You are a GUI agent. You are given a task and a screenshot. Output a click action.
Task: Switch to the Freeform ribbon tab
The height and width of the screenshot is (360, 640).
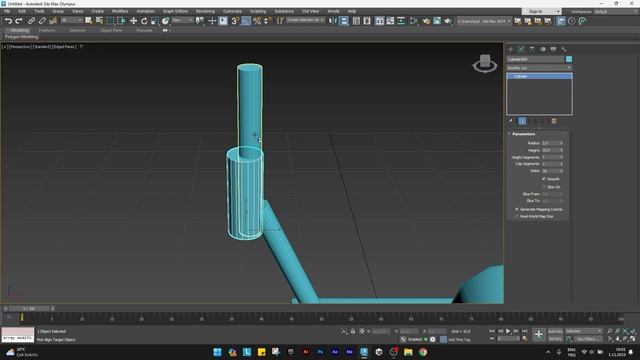pyautogui.click(x=47, y=30)
